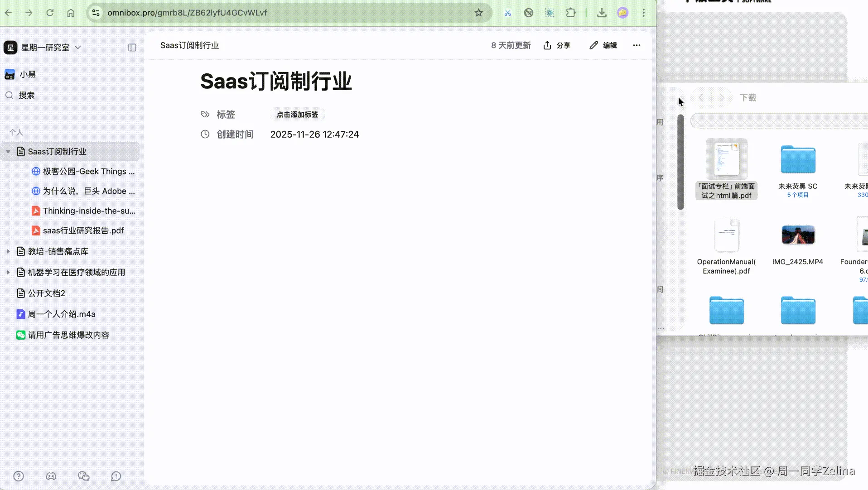868x490 pixels.
Task: Click the 编辑 edit button
Action: click(603, 45)
